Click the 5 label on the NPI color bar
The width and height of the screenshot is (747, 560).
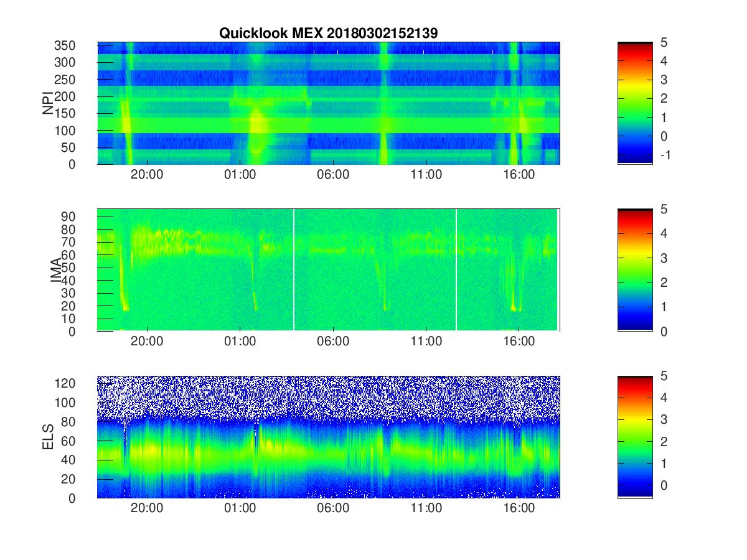[x=663, y=42]
